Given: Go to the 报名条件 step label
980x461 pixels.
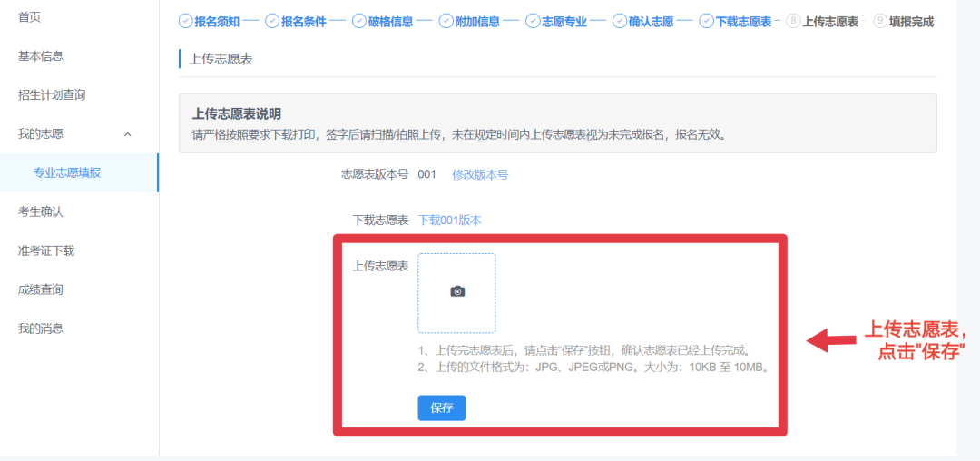Looking at the screenshot, I should pyautogui.click(x=304, y=22).
